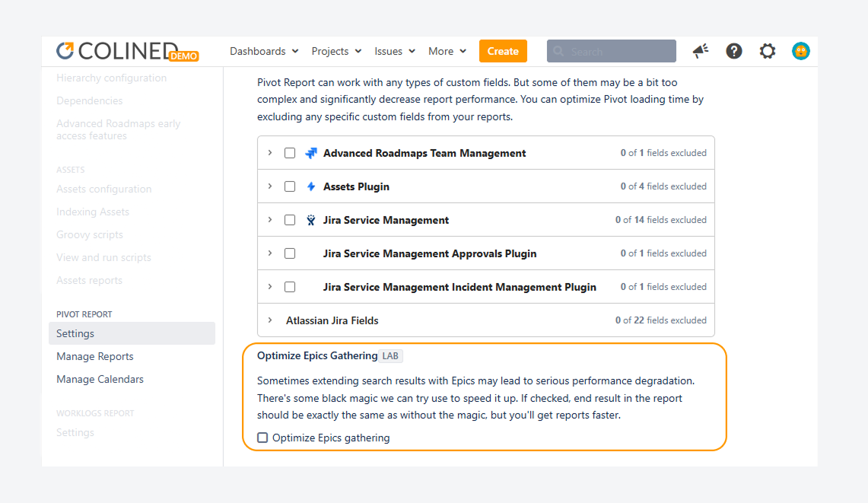Open Assets configuration in sidebar

tap(103, 189)
